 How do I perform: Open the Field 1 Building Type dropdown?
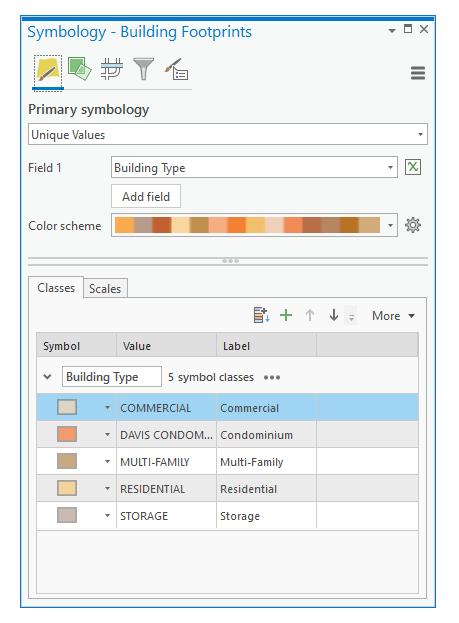point(254,167)
